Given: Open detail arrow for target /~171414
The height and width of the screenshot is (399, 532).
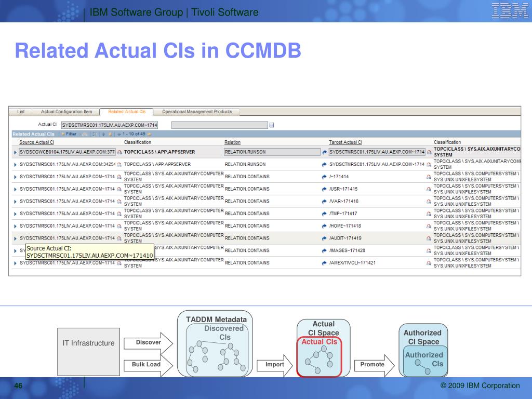Looking at the screenshot, I should (324, 177).
